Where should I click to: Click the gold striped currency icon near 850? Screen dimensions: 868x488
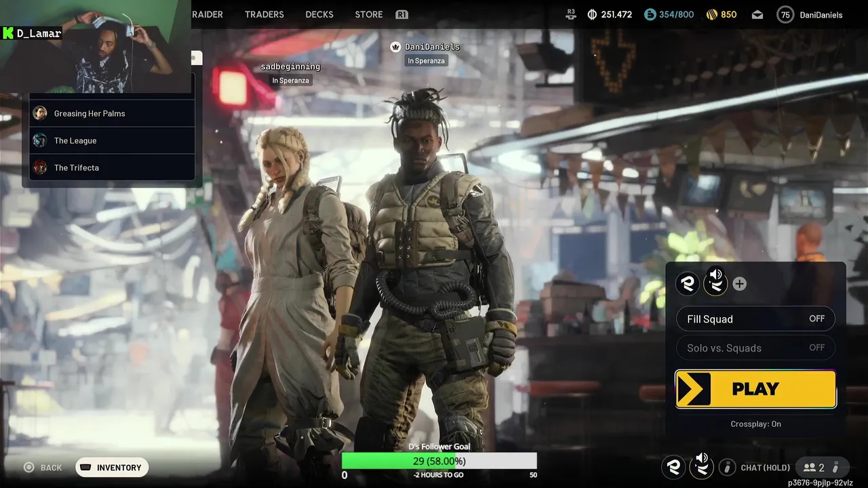[712, 14]
